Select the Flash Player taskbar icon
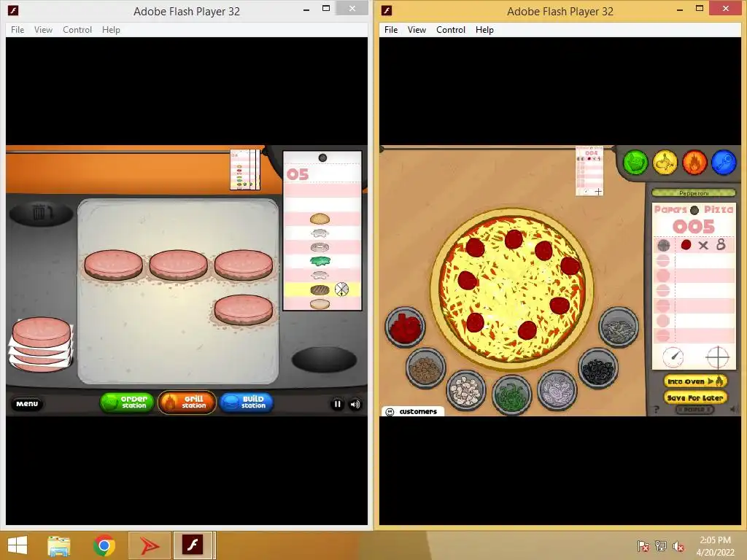 click(193, 545)
